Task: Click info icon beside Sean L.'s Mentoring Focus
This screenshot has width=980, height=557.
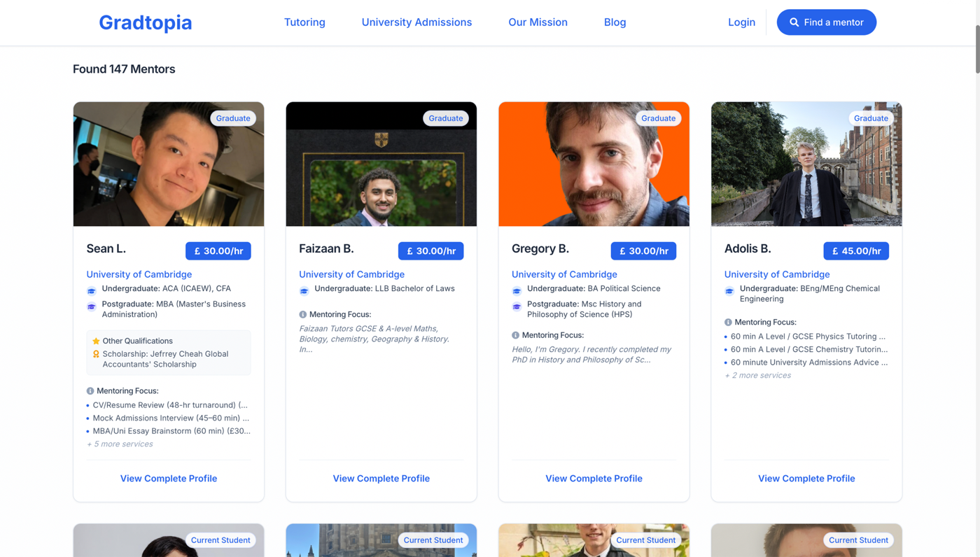Action: point(90,391)
